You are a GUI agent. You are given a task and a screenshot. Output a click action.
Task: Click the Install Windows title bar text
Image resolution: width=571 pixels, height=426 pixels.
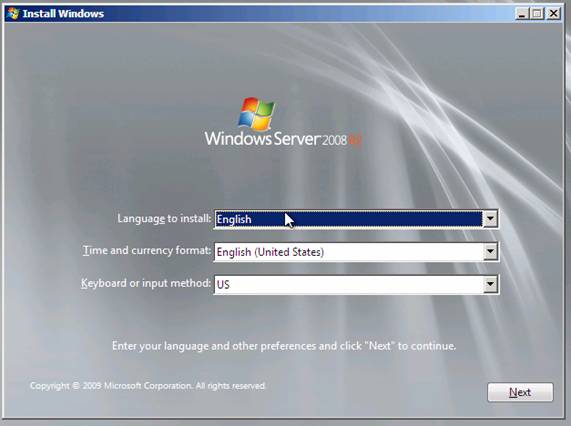click(x=63, y=14)
